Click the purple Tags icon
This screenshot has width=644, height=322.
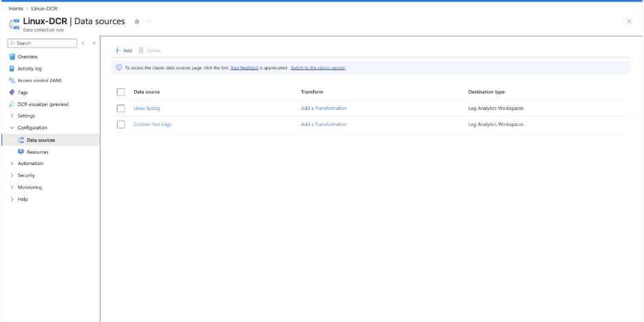12,92
